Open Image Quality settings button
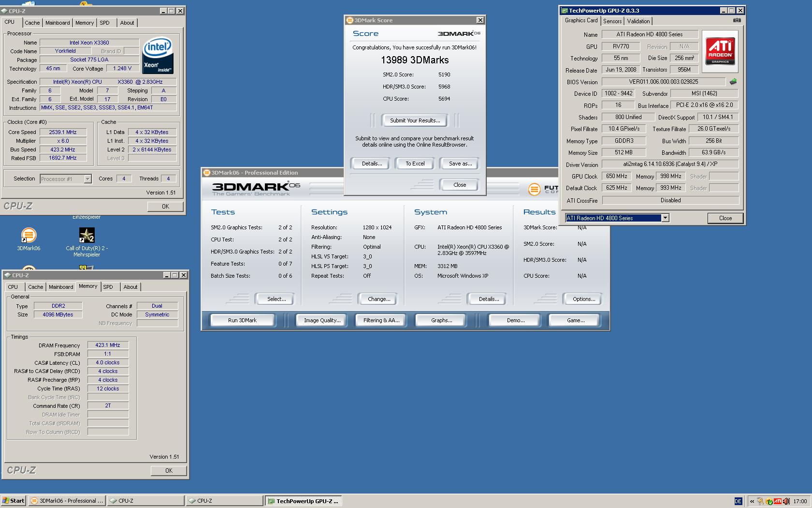The image size is (812, 508). point(322,320)
